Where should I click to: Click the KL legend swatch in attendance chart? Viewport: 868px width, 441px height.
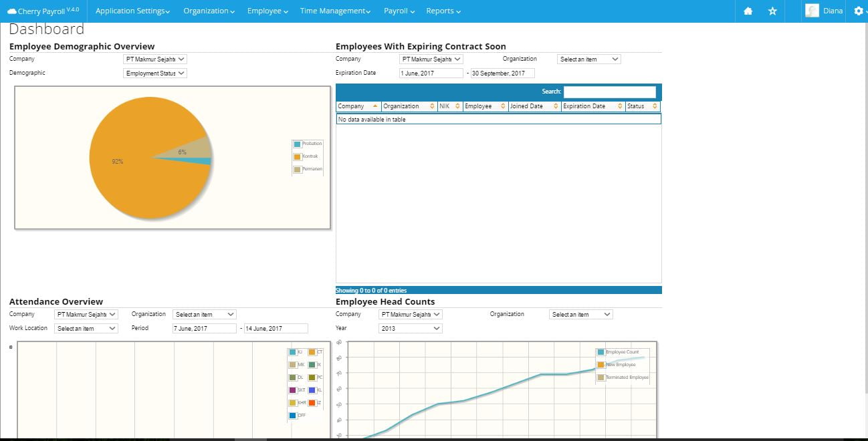(312, 390)
